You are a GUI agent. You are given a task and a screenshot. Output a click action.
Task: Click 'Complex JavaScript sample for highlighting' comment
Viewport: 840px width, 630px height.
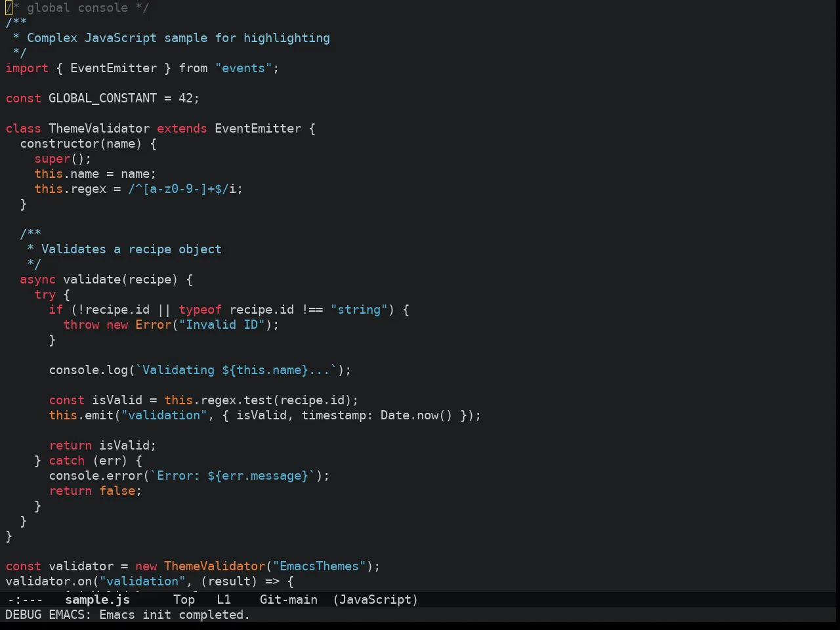pos(178,38)
